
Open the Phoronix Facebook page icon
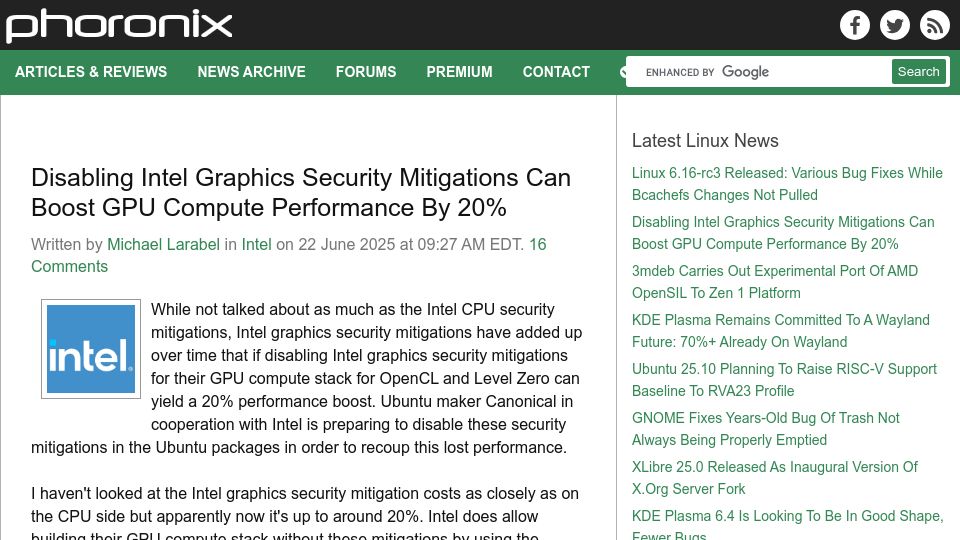pyautogui.click(x=855, y=25)
